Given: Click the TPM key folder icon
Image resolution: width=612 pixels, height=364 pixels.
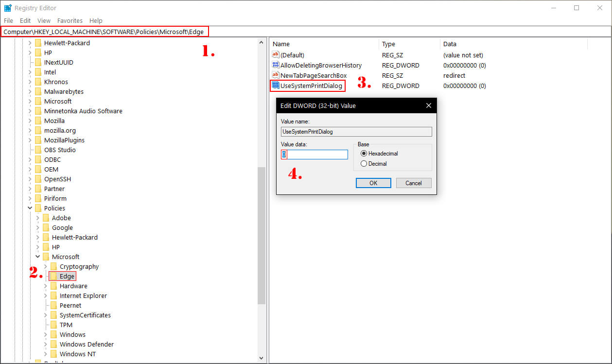Looking at the screenshot, I should click(53, 325).
